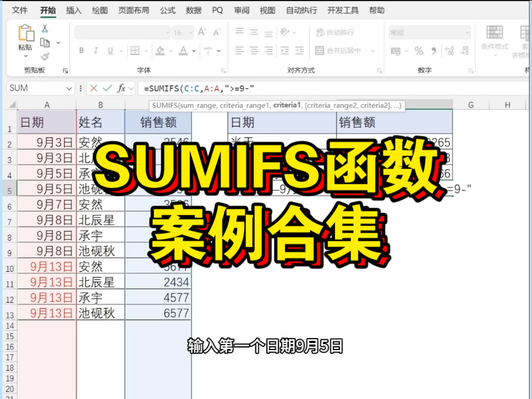
Task: Apply percent number style
Action: [418, 51]
